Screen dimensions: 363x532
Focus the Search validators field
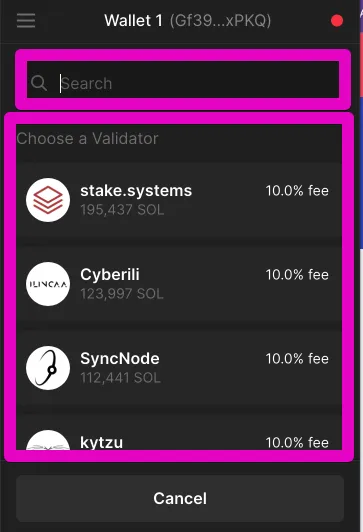pos(183,80)
